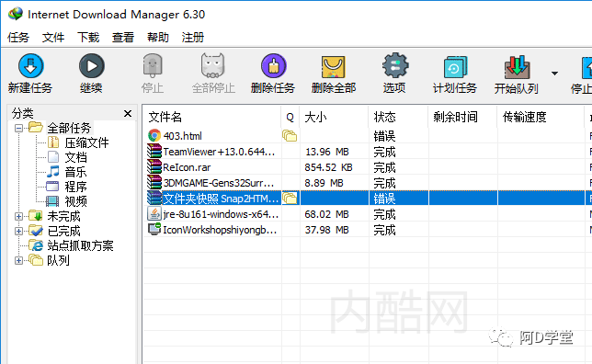This screenshot has width=592, height=364.
Task: Click 68.02 MB size cell
Action: point(327,214)
